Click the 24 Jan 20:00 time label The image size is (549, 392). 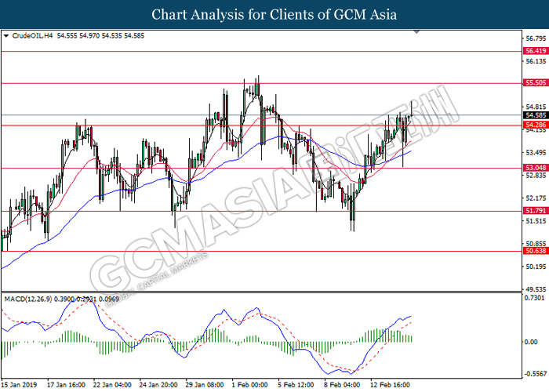[x=158, y=385]
